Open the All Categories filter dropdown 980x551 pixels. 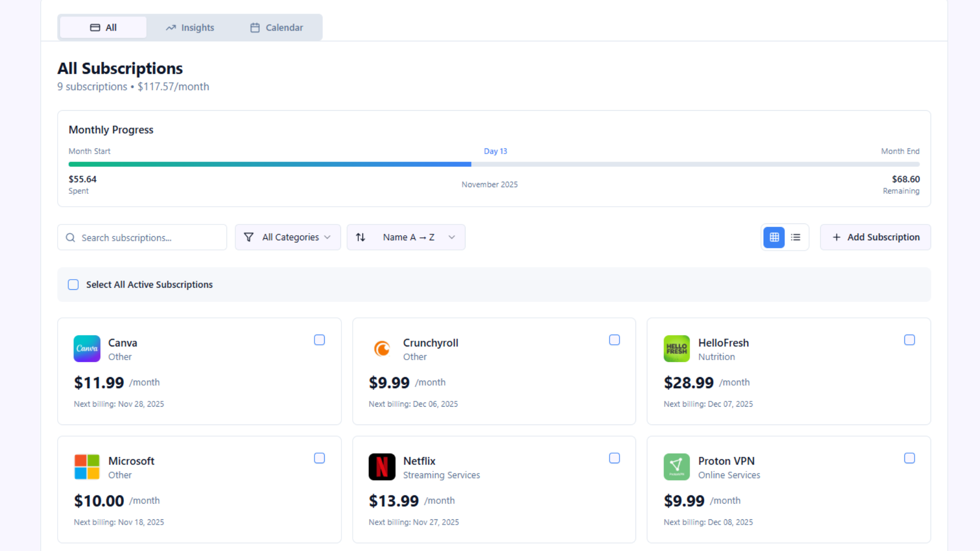click(x=288, y=237)
